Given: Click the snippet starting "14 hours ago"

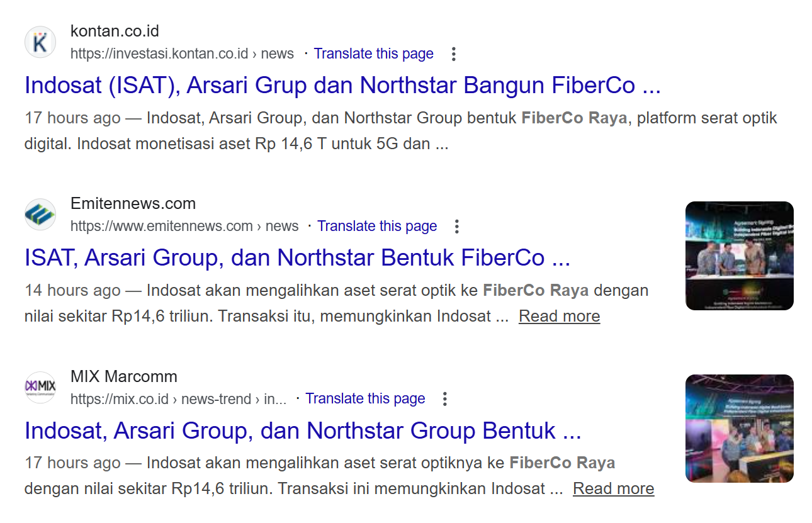Looking at the screenshot, I should [336, 303].
